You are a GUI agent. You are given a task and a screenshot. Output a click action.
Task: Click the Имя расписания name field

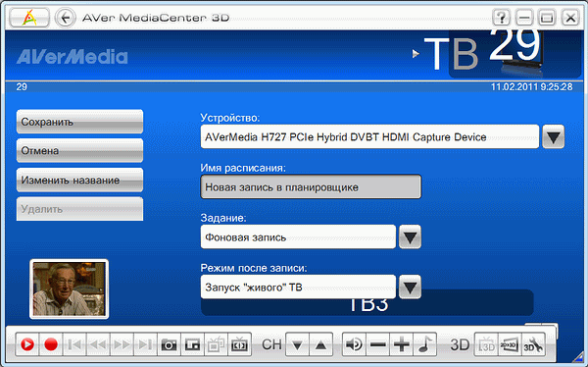click(x=311, y=186)
